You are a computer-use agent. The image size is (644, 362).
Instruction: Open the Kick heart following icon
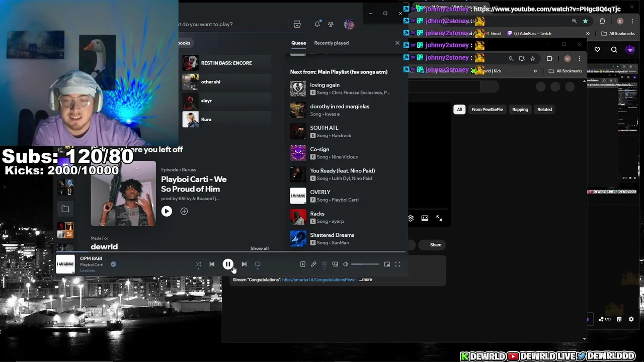click(597, 49)
